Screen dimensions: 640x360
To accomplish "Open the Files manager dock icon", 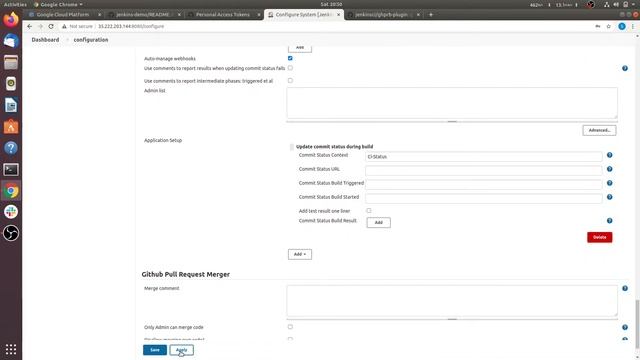I will point(11,62).
